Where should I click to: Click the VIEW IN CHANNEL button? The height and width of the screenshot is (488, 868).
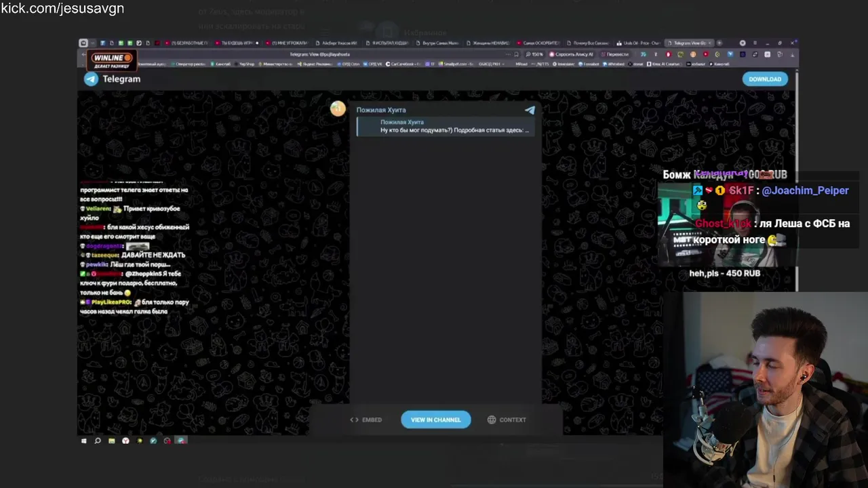click(435, 420)
